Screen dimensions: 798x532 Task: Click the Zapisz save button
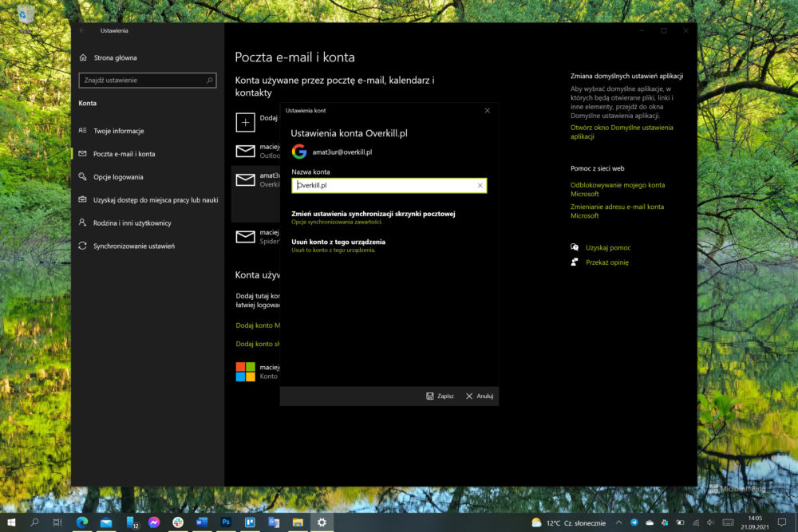click(x=440, y=396)
